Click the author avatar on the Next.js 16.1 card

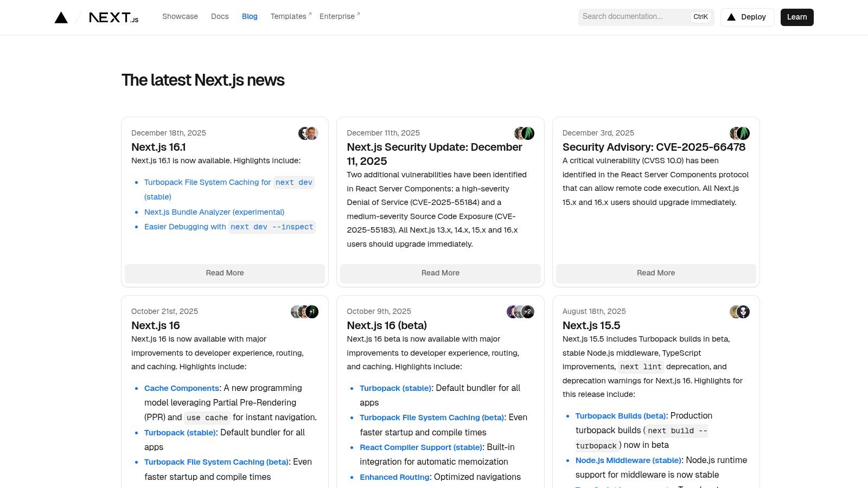pos(310,133)
